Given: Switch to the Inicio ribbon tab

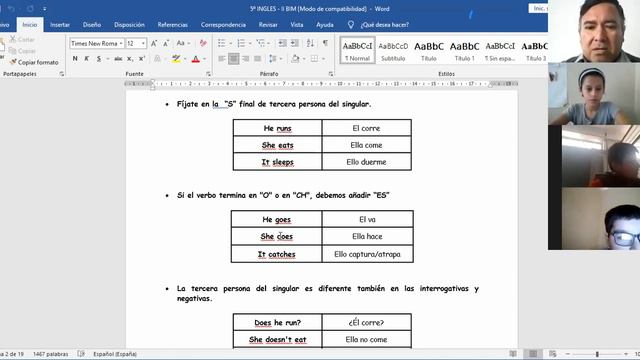Looking at the screenshot, I should click(30, 24).
